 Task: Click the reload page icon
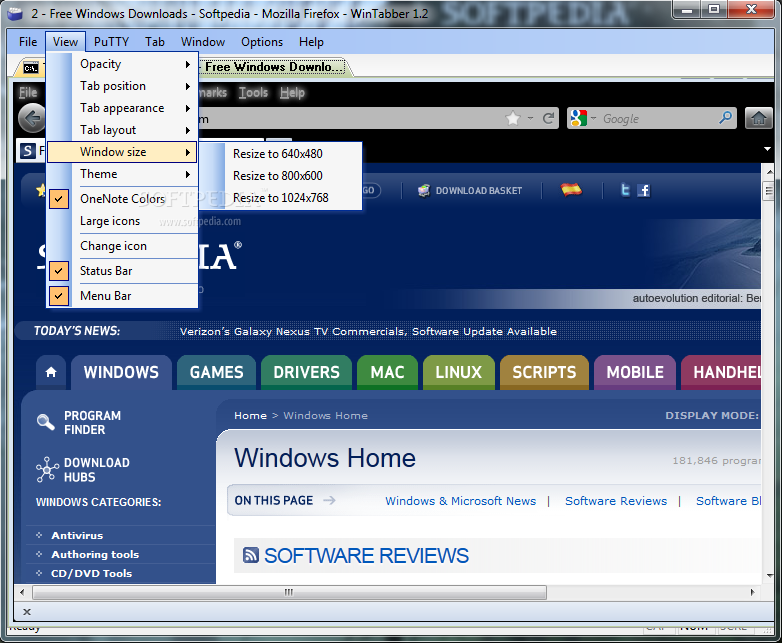pos(549,118)
